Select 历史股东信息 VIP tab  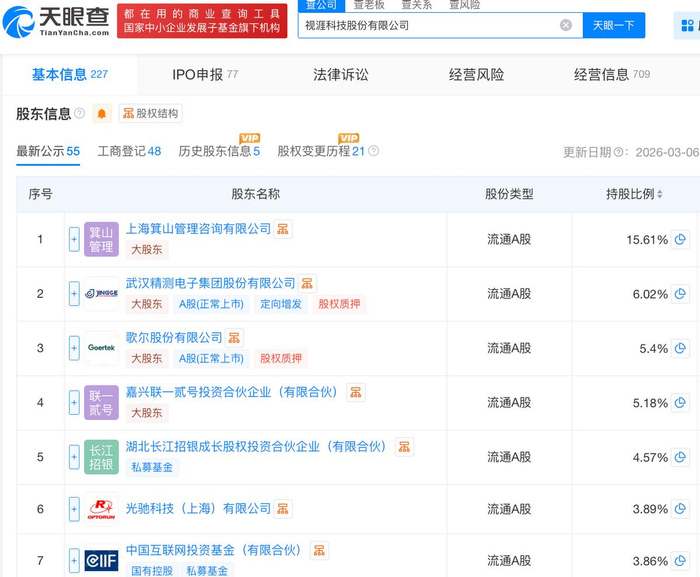coord(219,151)
